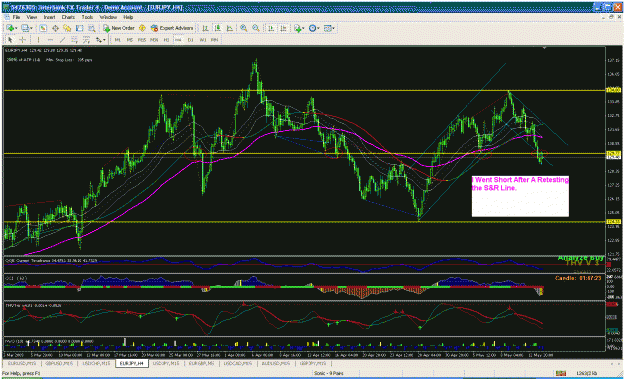This screenshot has height=379, width=625.
Task: Open the Window menu
Action: 108,17
